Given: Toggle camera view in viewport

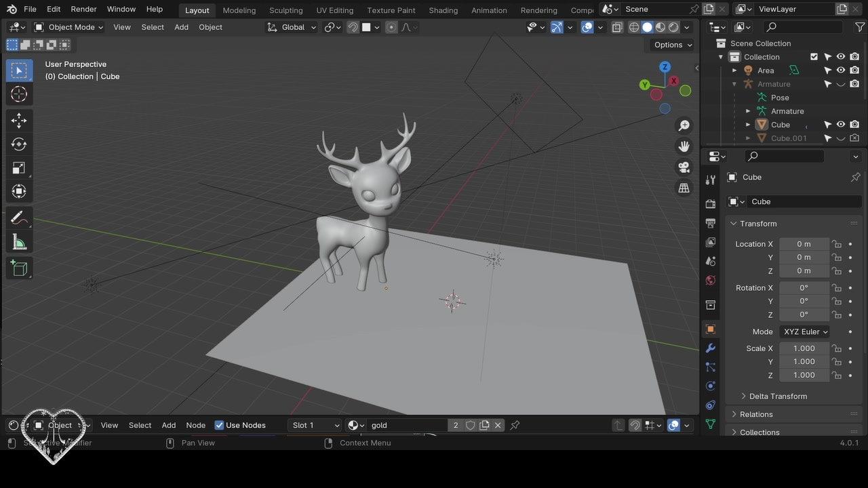Looking at the screenshot, I should [x=684, y=167].
